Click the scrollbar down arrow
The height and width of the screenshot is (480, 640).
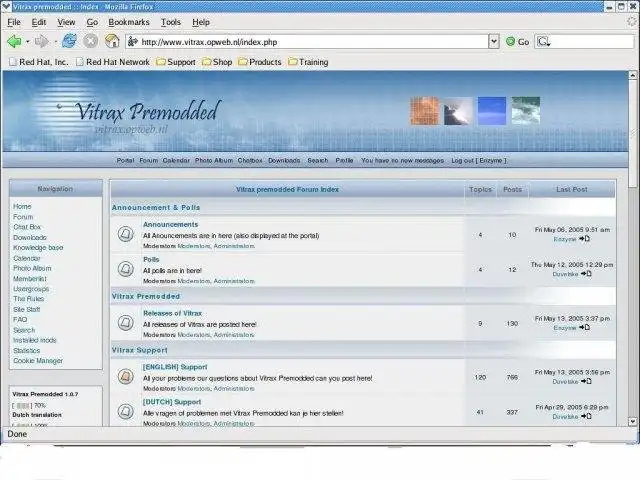tap(633, 422)
